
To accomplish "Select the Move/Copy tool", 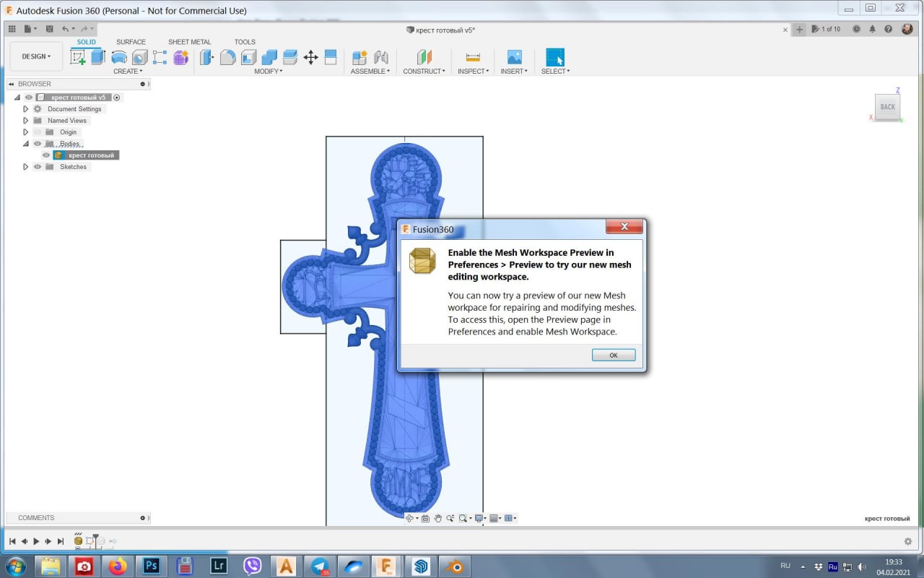I will click(x=310, y=57).
